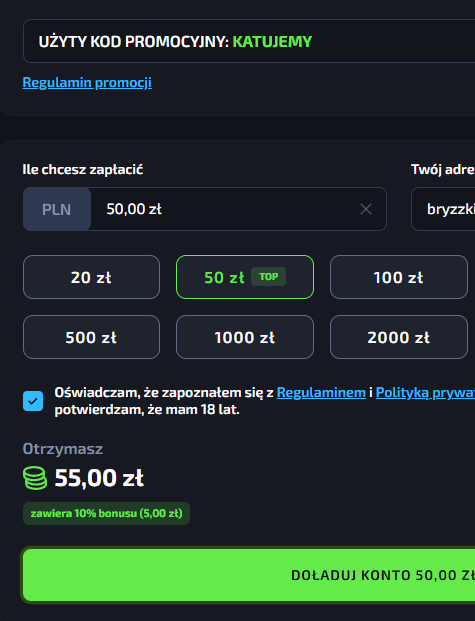Click the 10% bonus info badge
Viewport: 475px width, 621px height.
106,513
